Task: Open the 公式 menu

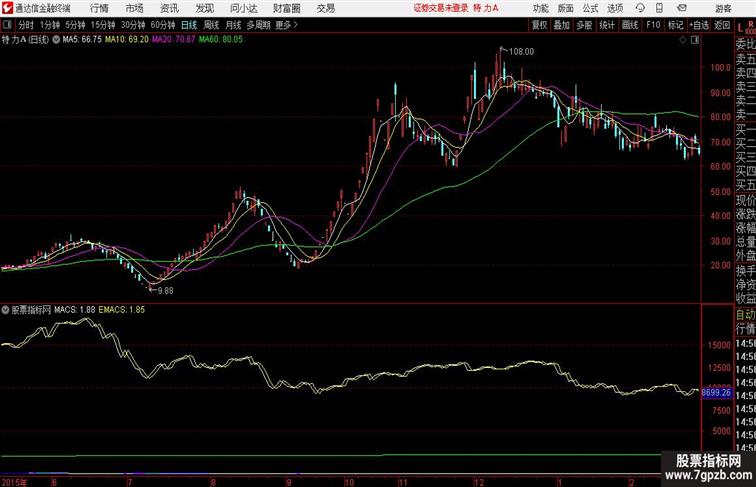Action: pos(590,8)
